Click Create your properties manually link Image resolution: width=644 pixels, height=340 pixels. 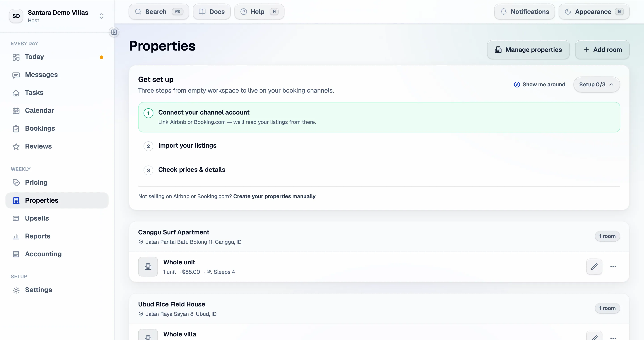tap(274, 196)
